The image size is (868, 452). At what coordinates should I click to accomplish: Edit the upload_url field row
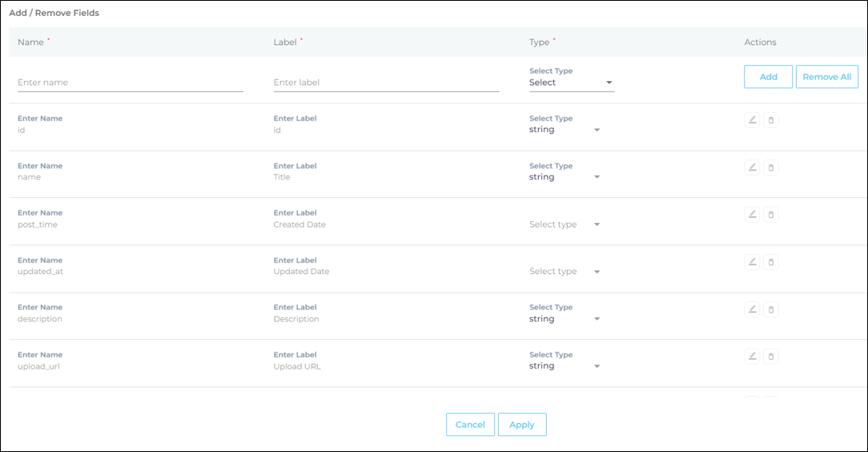click(x=752, y=357)
